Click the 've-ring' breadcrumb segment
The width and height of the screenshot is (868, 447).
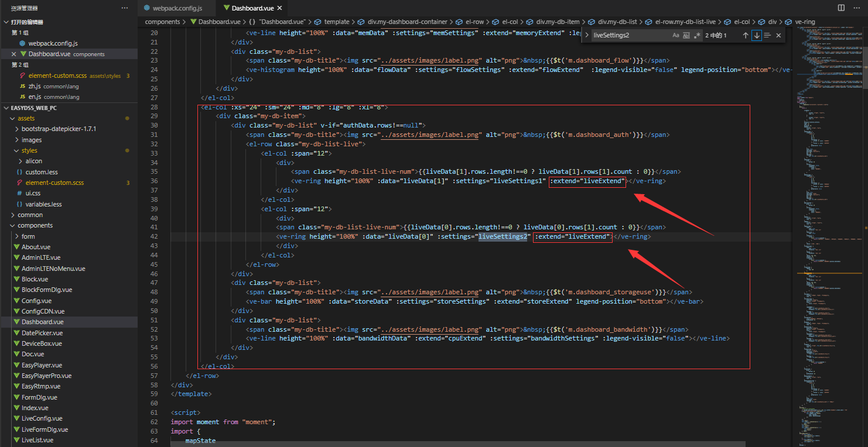(x=805, y=22)
